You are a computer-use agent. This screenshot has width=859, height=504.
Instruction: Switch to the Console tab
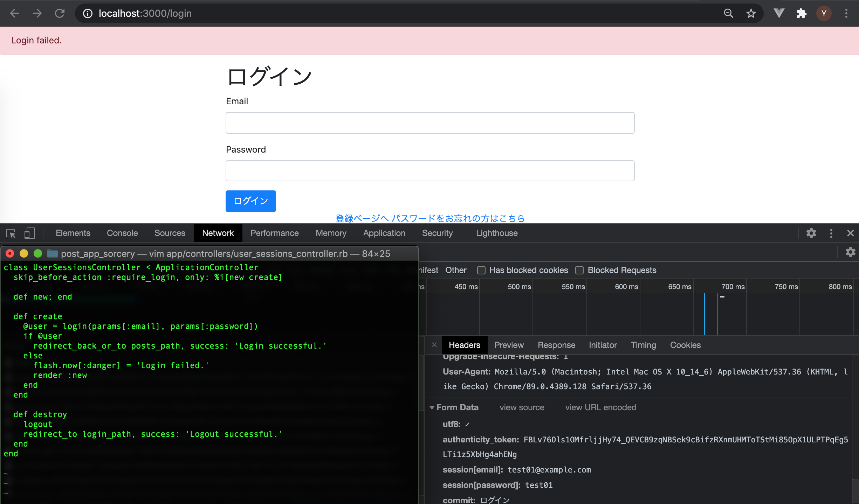(x=122, y=233)
